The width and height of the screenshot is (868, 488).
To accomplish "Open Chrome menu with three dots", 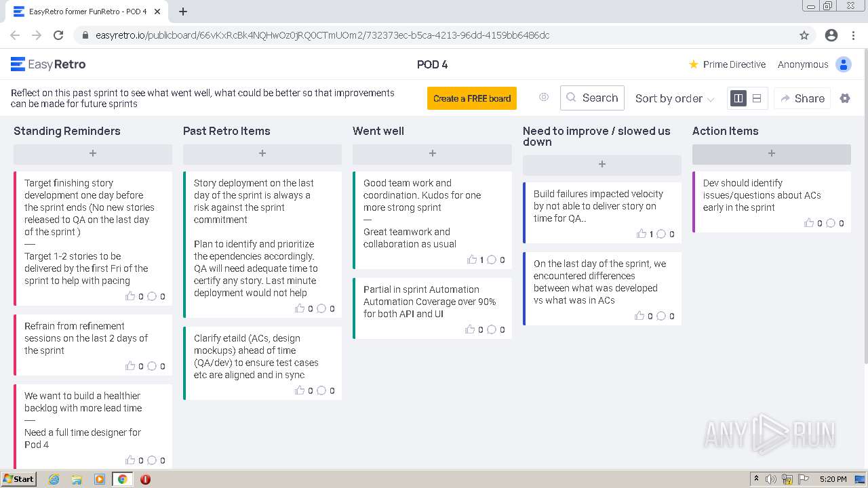I will [854, 35].
